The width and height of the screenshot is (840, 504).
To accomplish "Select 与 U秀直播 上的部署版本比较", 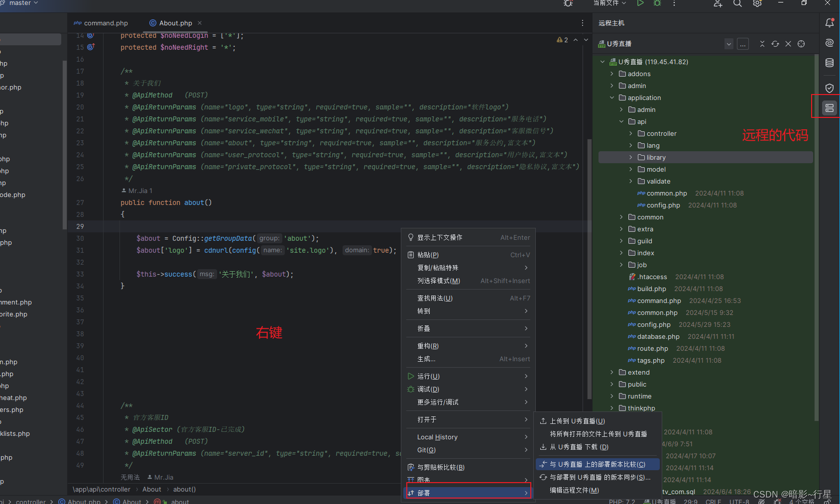I will [x=598, y=464].
